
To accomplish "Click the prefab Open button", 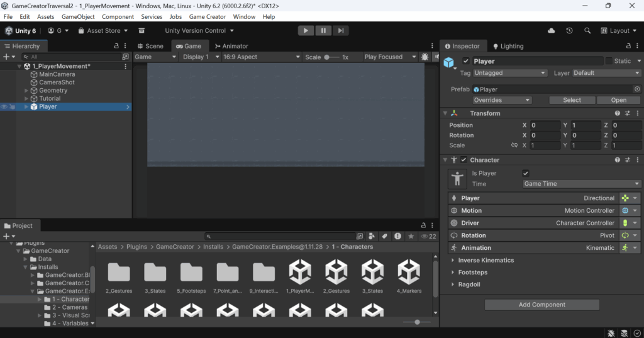I will [618, 100].
